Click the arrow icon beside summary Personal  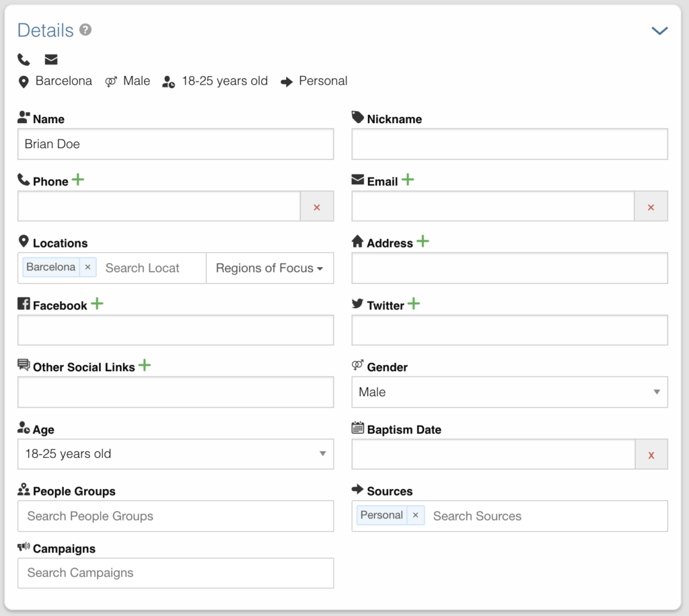tap(287, 81)
